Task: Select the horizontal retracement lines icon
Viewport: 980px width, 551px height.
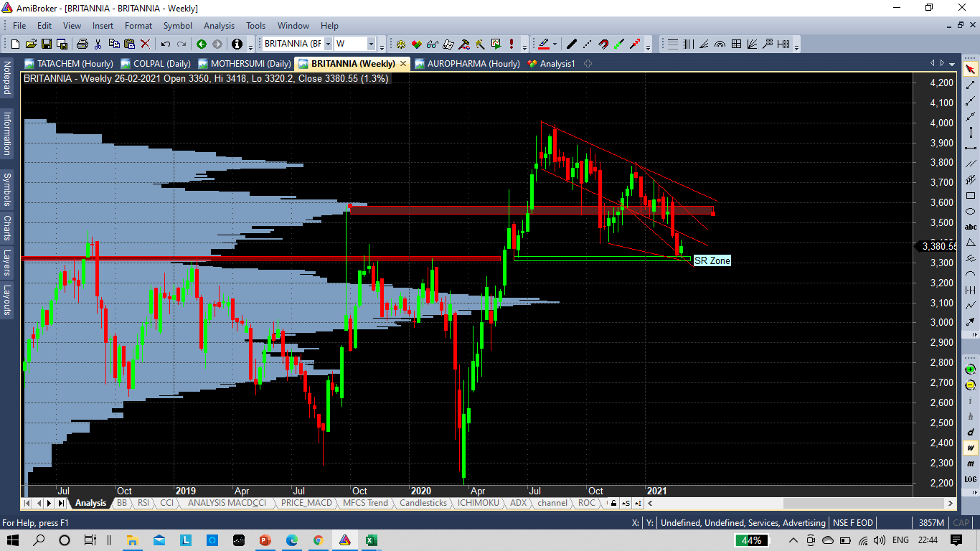Action: (673, 44)
